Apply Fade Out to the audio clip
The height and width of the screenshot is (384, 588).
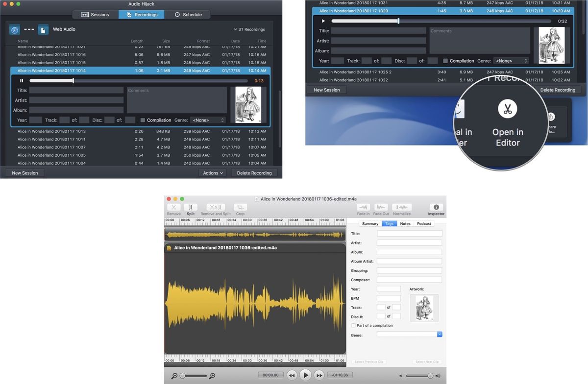coord(381,208)
